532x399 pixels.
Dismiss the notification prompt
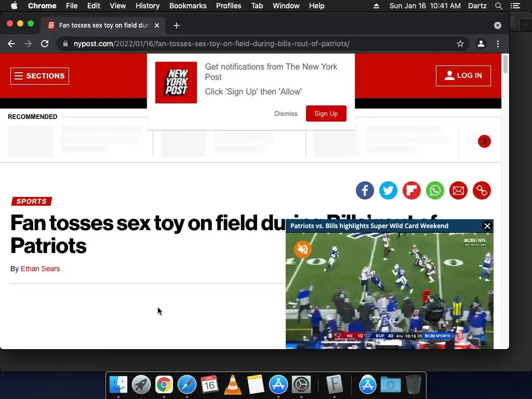point(286,114)
